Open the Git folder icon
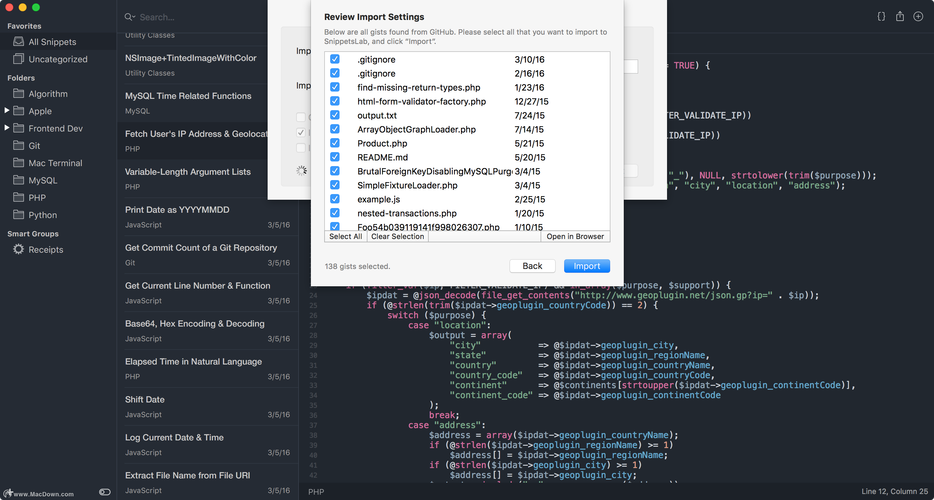Screen dimensions: 934x500 [18, 145]
